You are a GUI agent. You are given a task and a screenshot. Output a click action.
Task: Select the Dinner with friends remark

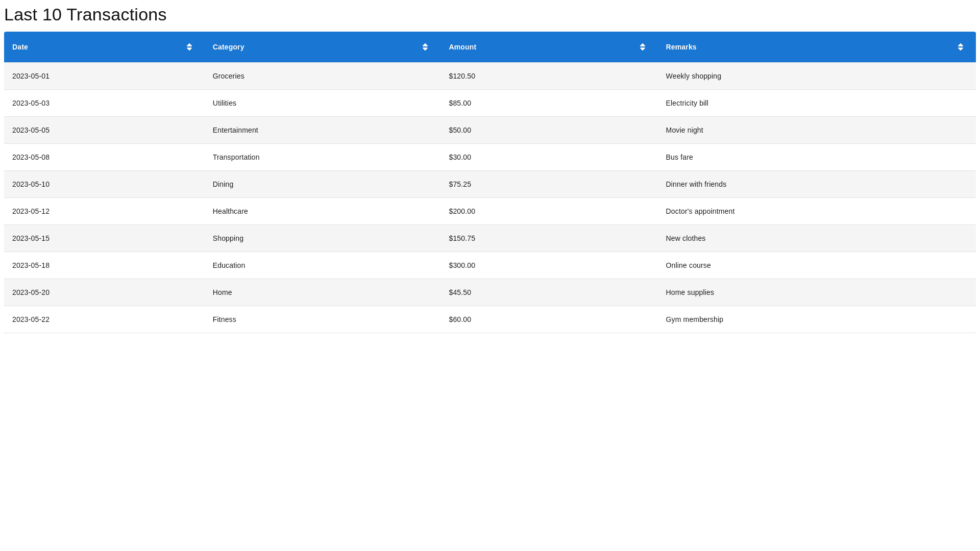coord(696,184)
